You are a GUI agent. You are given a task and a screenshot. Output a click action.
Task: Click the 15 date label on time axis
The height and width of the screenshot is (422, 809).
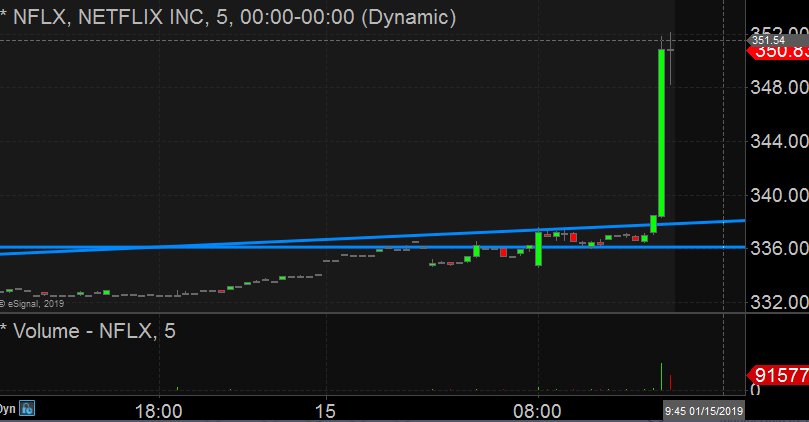(x=325, y=411)
